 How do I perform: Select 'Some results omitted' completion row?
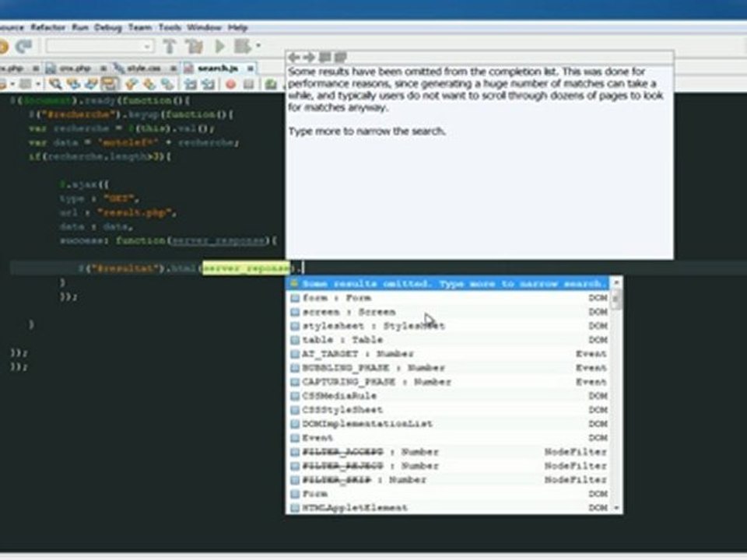pyautogui.click(x=448, y=284)
